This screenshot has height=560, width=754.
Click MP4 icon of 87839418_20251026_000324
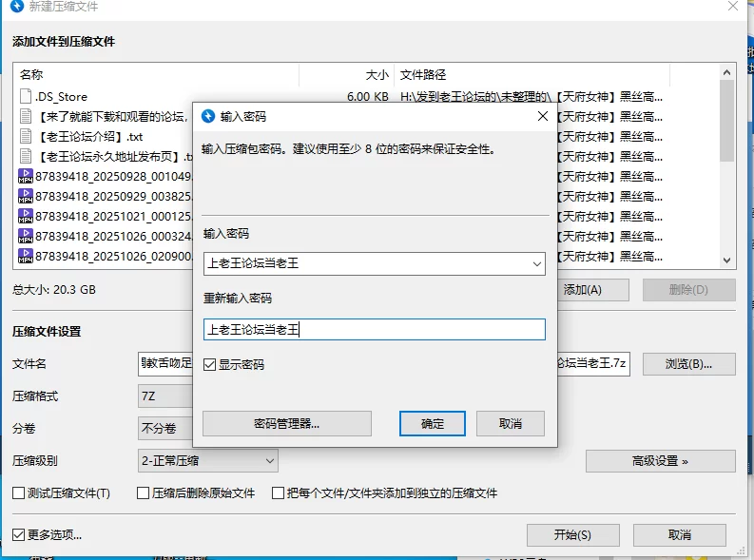coord(26,236)
